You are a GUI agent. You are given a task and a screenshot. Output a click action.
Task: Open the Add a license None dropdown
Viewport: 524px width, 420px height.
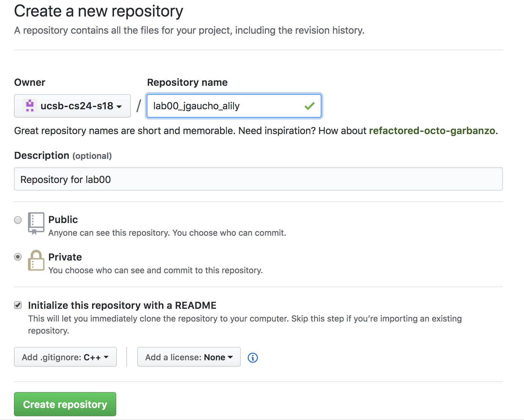pyautogui.click(x=189, y=357)
